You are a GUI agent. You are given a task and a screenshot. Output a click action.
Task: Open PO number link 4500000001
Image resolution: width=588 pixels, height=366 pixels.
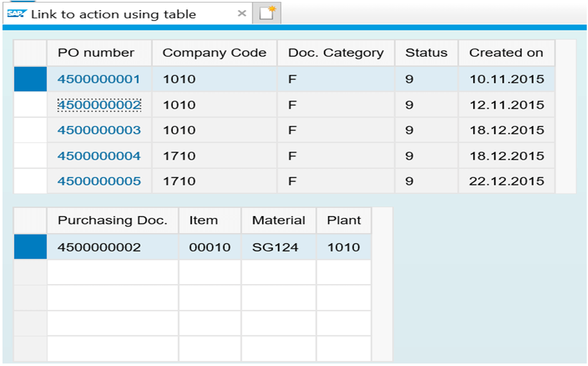99,79
